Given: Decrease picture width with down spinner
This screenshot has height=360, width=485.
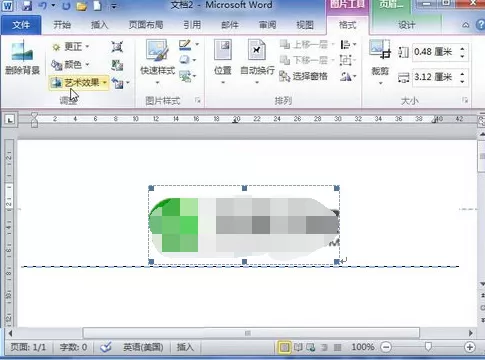Looking at the screenshot, I should (462, 82).
